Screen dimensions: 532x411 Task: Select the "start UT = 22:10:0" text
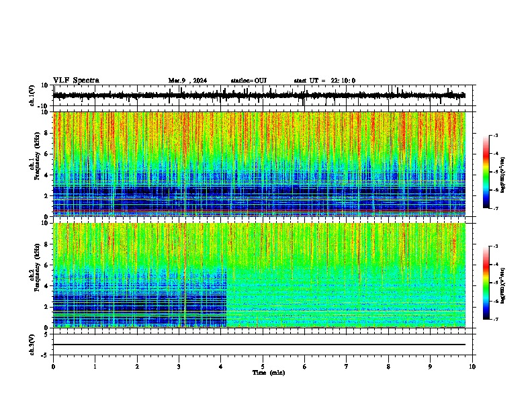[324, 81]
